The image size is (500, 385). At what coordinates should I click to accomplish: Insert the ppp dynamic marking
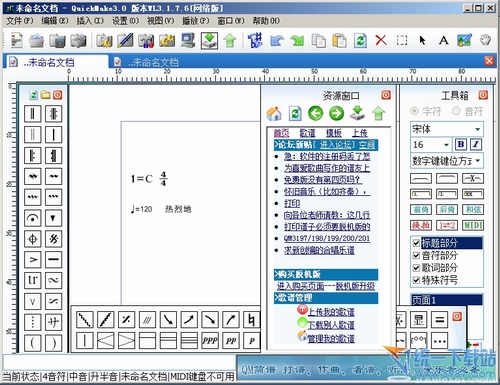tap(210, 341)
